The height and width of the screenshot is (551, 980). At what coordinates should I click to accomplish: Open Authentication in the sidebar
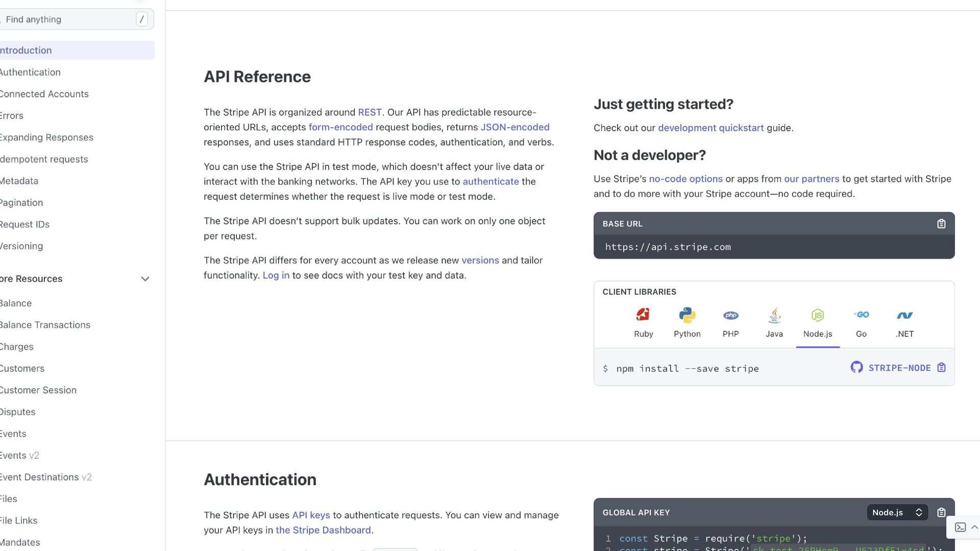tap(31, 72)
